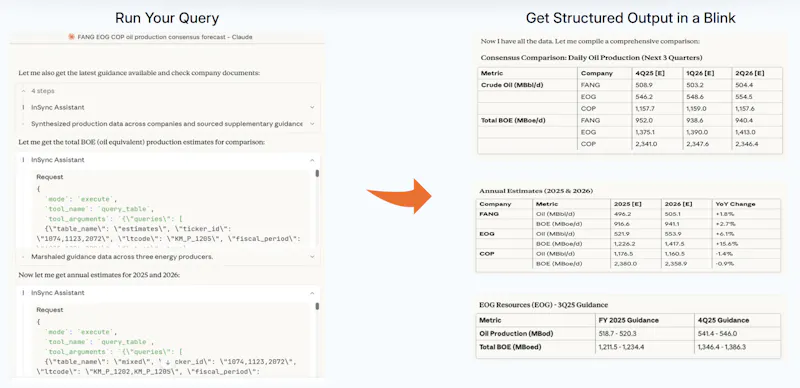Select the '+6.1%' YoY cell
The width and height of the screenshot is (800, 388).
pos(746,234)
